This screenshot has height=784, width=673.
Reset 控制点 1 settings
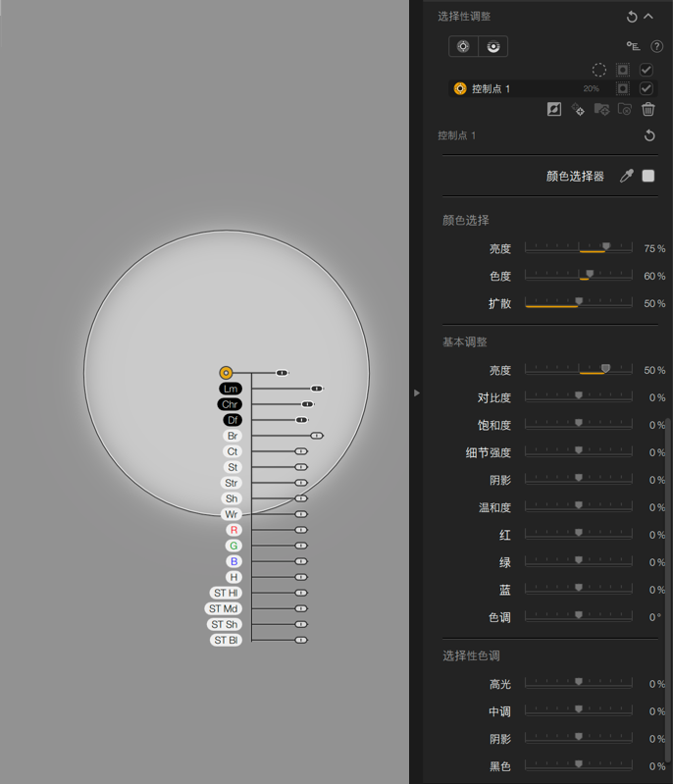coord(649,135)
